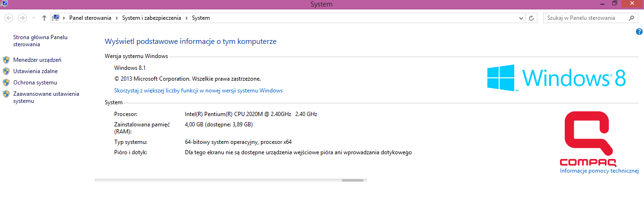Expand chevron after 'System i zabezpieczenia'
Image resolution: width=644 pixels, height=217 pixels.
point(186,18)
